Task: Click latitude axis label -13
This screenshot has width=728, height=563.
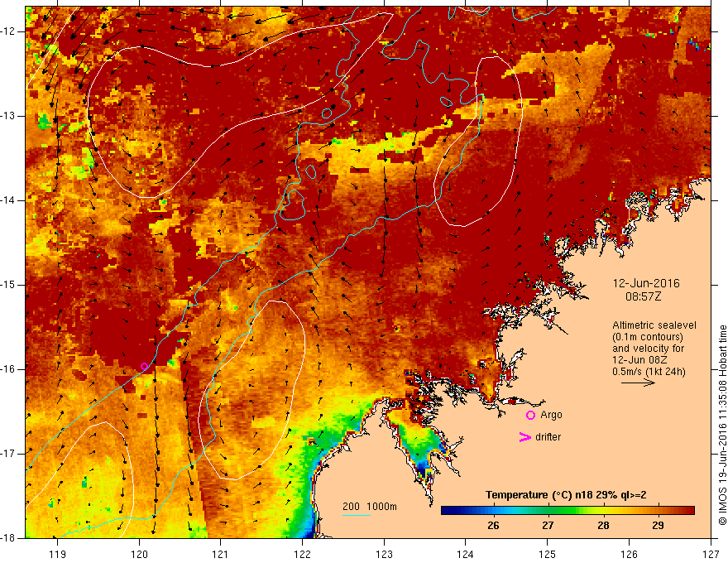Action: (x=8, y=116)
